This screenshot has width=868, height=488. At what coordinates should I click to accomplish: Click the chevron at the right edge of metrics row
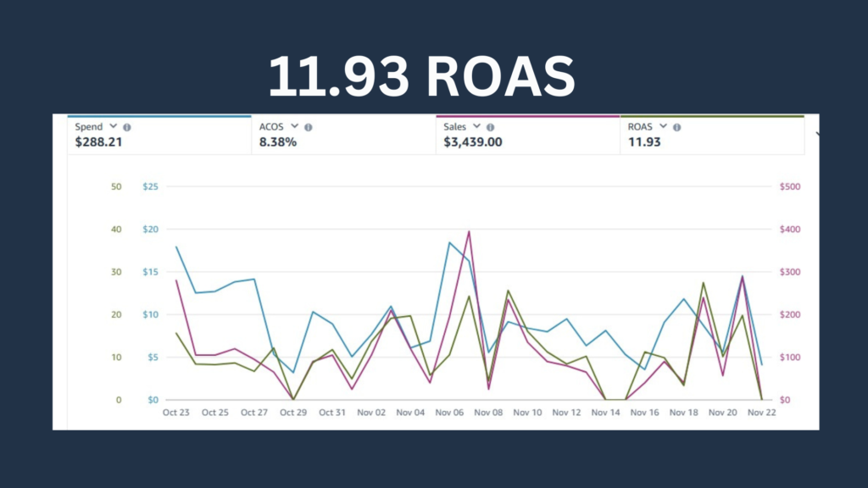click(x=818, y=133)
